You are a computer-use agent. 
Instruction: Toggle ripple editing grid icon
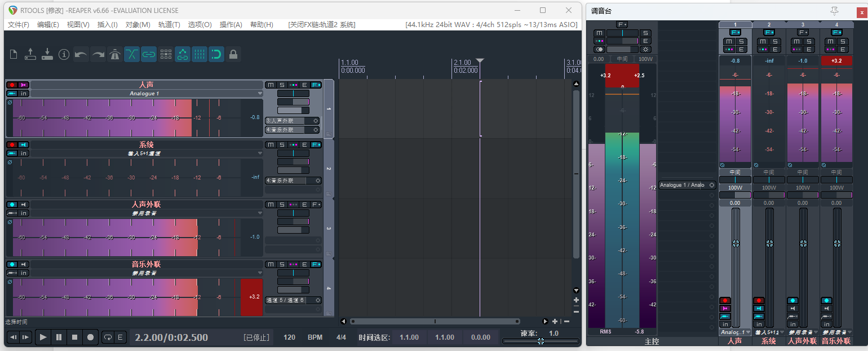(166, 55)
